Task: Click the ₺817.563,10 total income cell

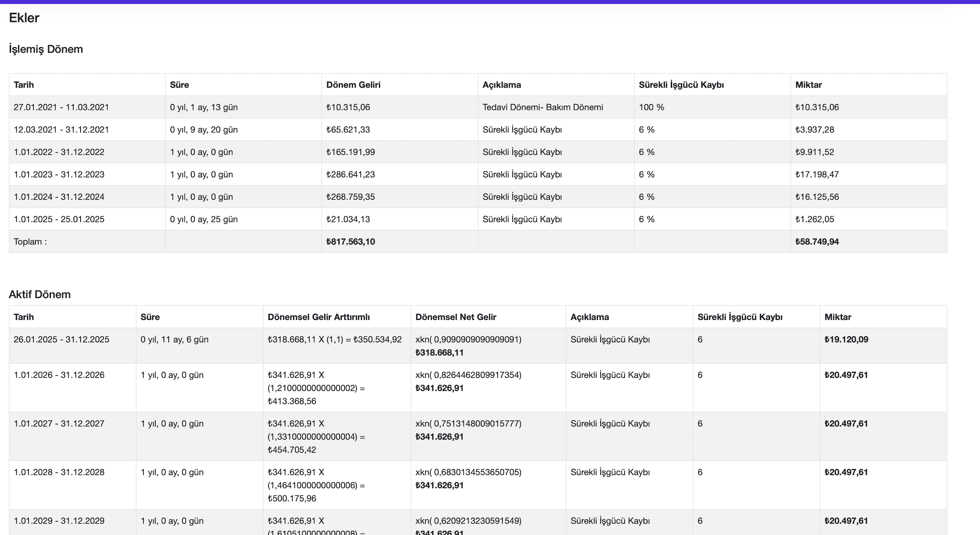Action: point(351,241)
